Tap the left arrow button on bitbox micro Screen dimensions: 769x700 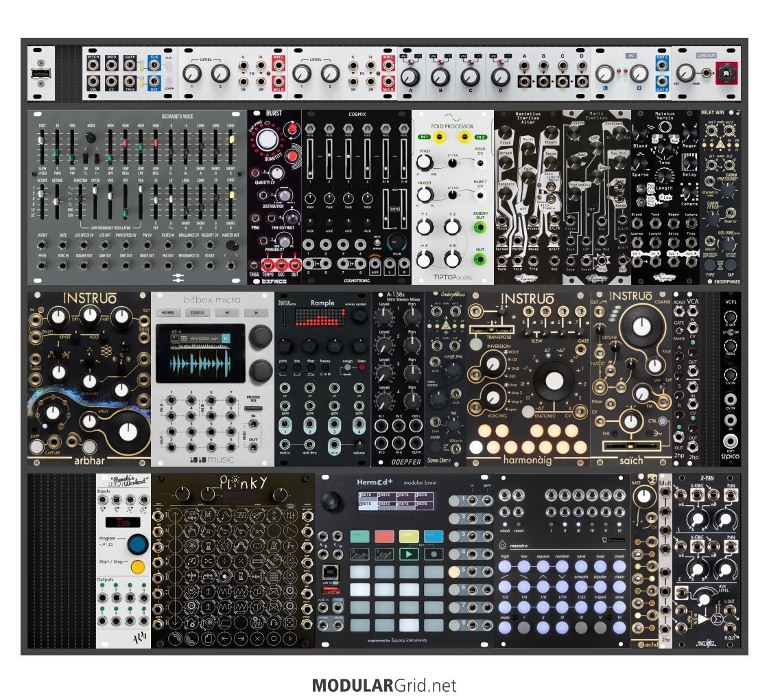coord(226,312)
